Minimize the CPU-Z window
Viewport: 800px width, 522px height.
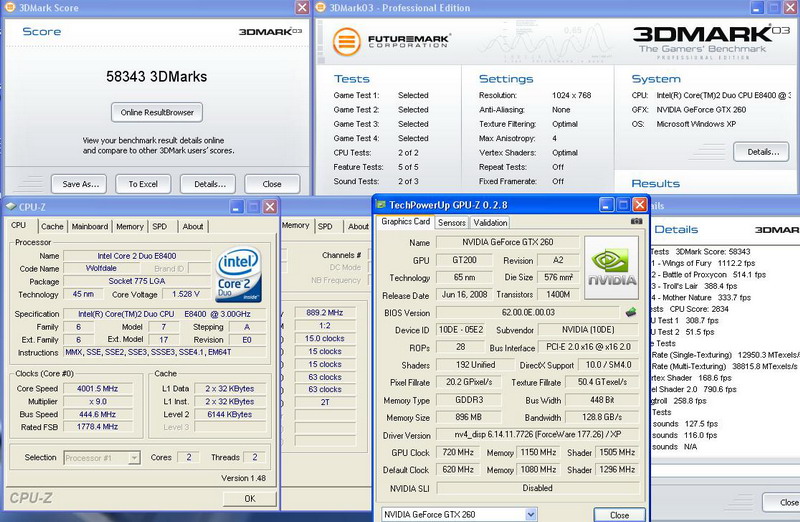(236, 207)
